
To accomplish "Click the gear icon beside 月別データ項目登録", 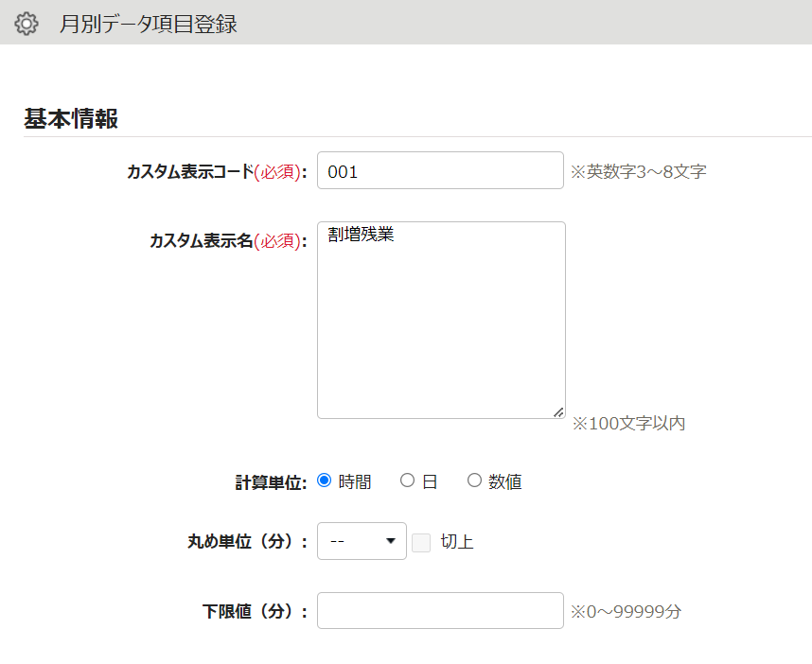I will click(x=26, y=24).
